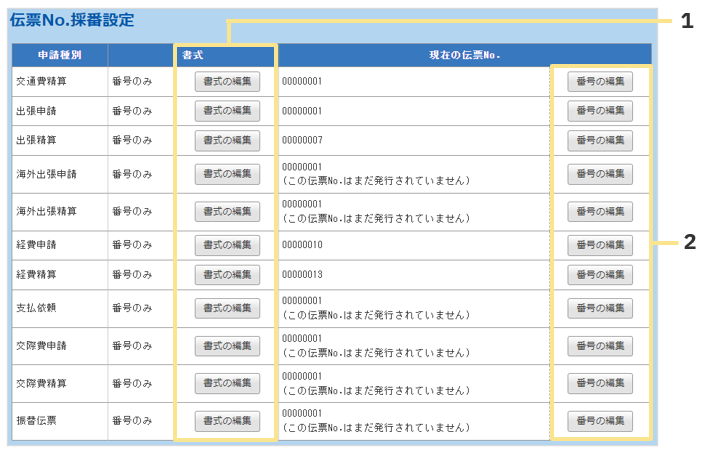The height and width of the screenshot is (452, 705).
Task: Click 番号の編集 in 経費申請 row
Action: pyautogui.click(x=600, y=245)
